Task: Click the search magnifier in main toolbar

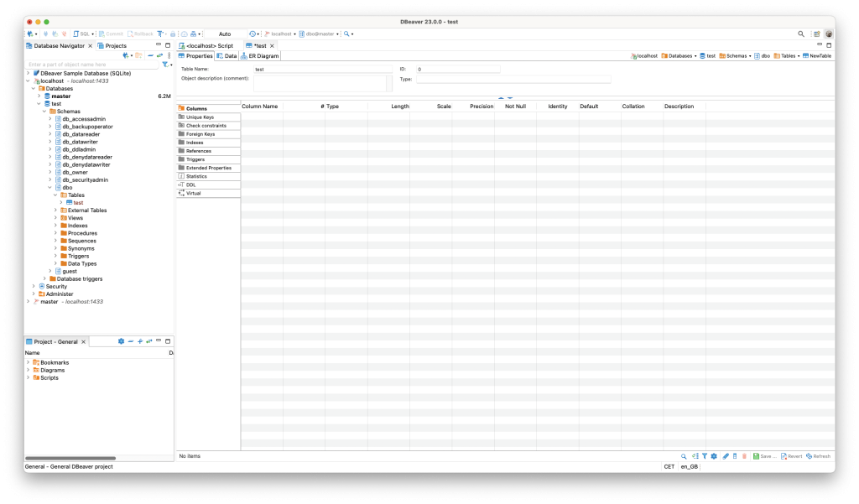Action: pos(346,34)
